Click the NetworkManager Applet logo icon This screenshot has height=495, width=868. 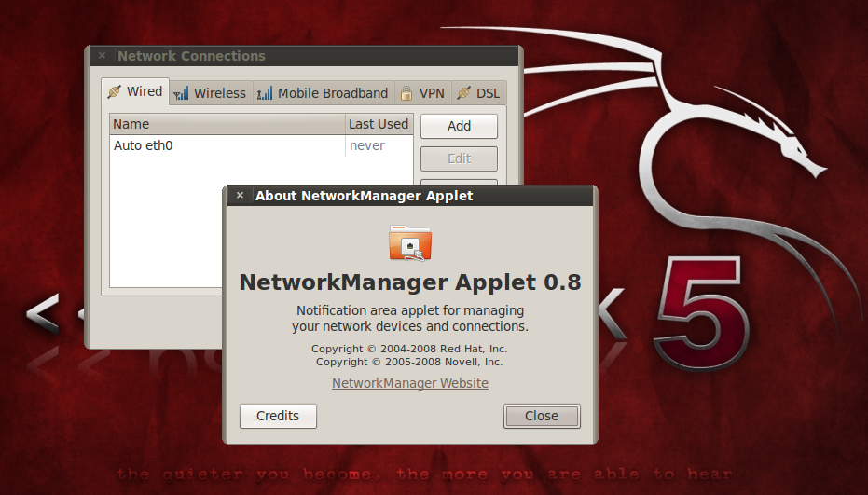410,242
